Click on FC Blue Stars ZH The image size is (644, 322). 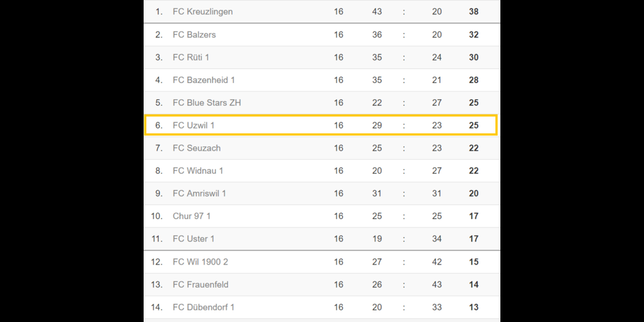(x=207, y=102)
